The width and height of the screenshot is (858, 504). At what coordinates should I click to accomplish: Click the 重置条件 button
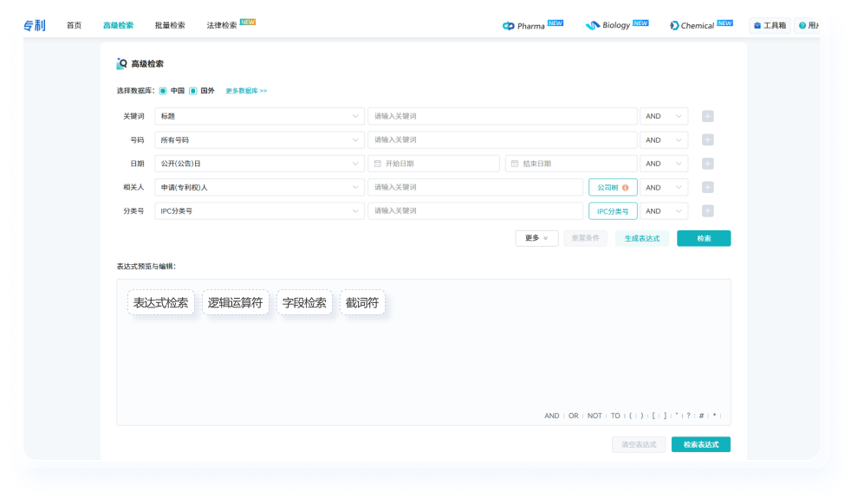[x=586, y=238]
